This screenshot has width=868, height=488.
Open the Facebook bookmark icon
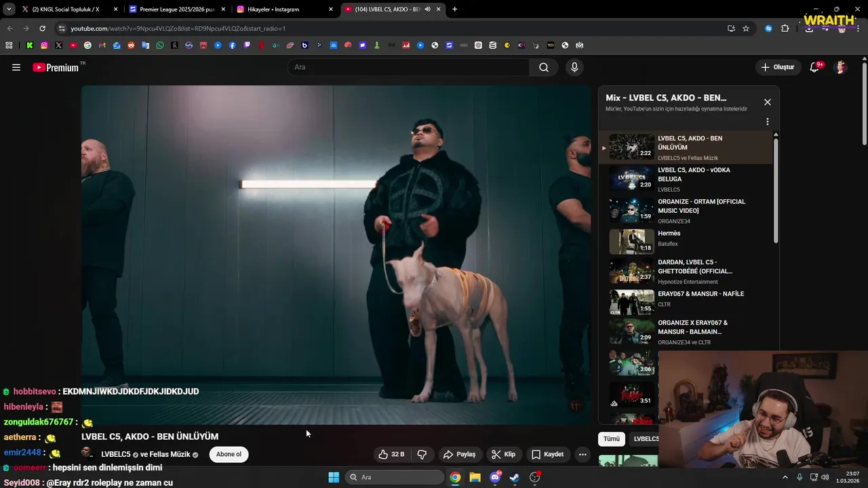click(232, 45)
